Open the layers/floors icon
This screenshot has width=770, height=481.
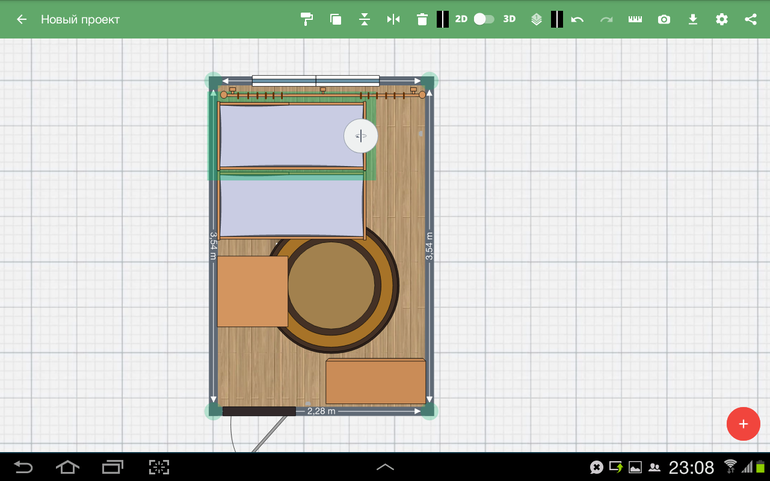point(536,19)
